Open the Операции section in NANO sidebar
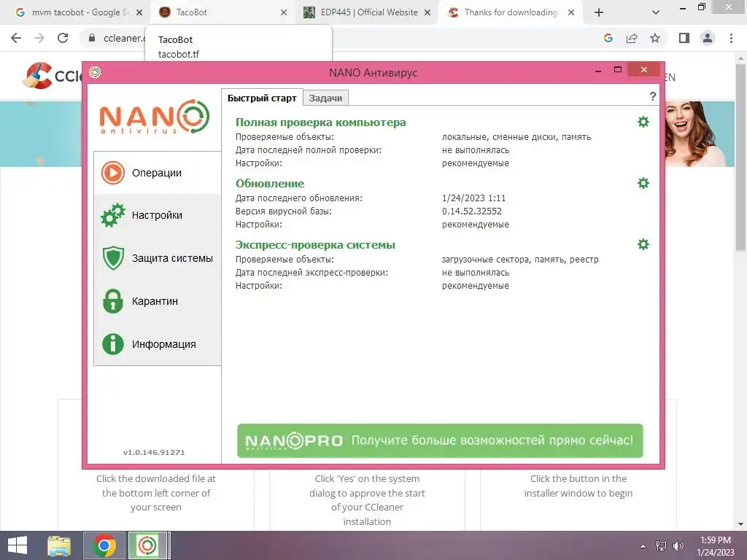This screenshot has width=747, height=560. [158, 173]
